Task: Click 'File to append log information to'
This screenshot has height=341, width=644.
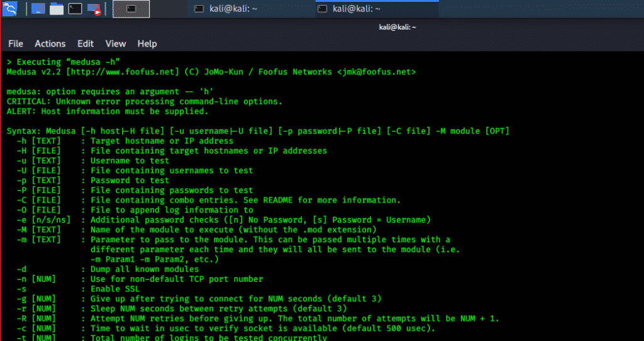Action: 172,210
